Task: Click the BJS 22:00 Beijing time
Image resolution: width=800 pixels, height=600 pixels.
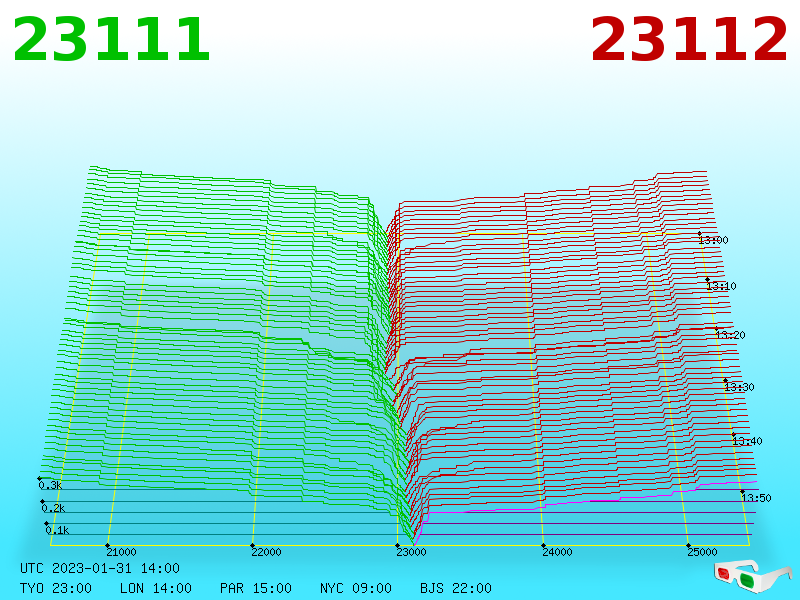Action: tap(456, 588)
